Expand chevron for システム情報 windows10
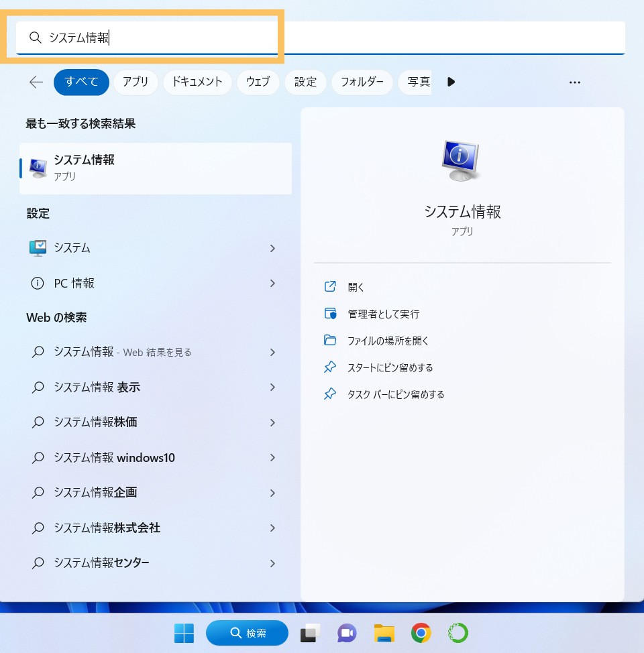This screenshot has height=653, width=644. click(x=272, y=458)
